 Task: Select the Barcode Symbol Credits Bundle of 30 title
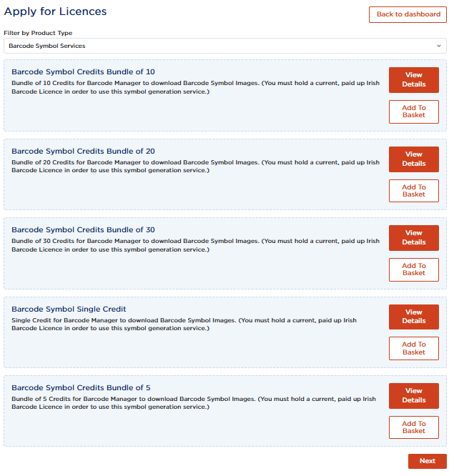click(83, 230)
